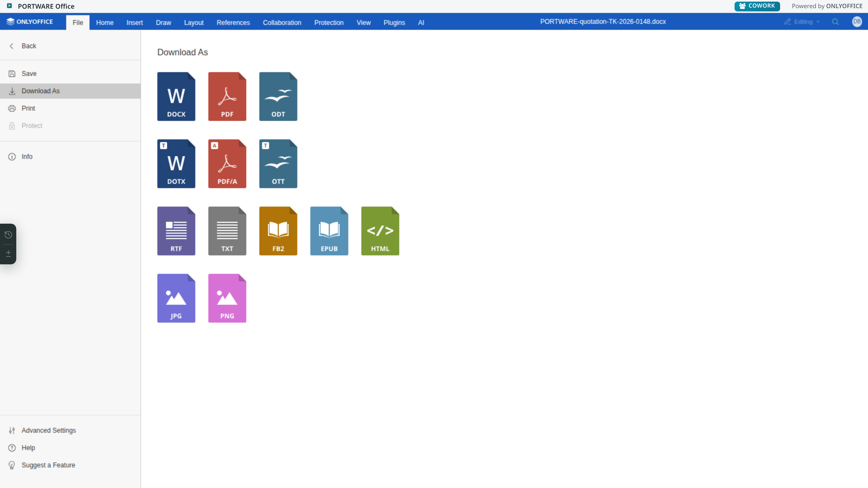Export the file as PDF/A

[227, 164]
